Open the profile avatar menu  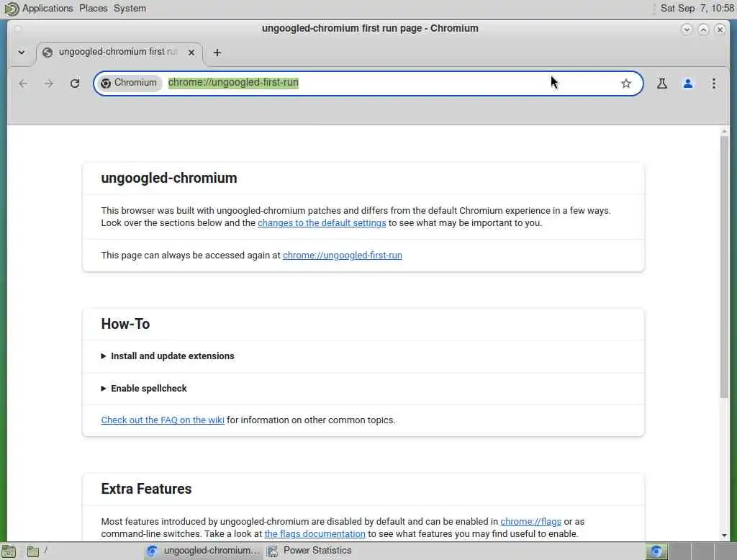pyautogui.click(x=687, y=83)
